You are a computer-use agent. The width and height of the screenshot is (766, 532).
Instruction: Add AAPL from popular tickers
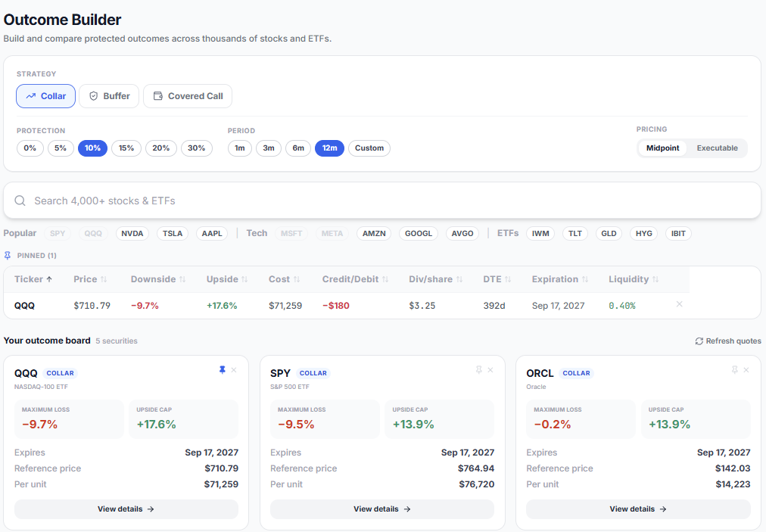[212, 234]
